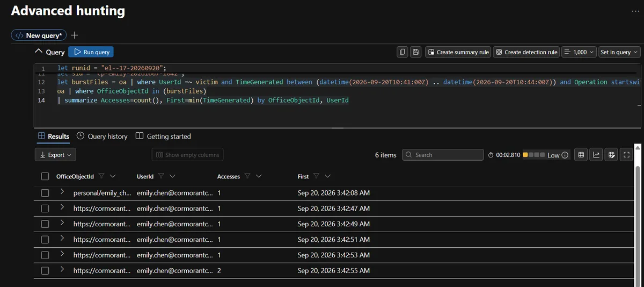Screen dimensions: 644x287
Task: Click in the results Search field
Action: click(x=443, y=155)
